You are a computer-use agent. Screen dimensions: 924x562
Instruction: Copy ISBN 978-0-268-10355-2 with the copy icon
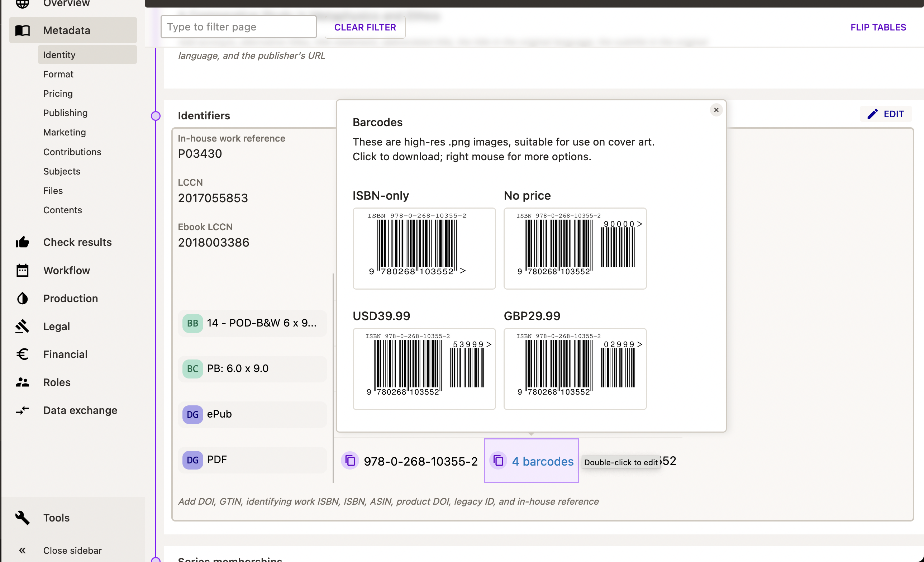350,461
